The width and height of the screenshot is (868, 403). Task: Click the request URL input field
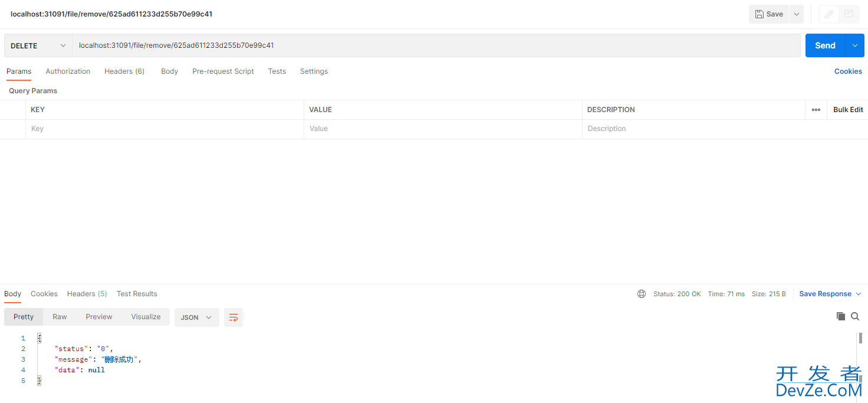point(436,45)
